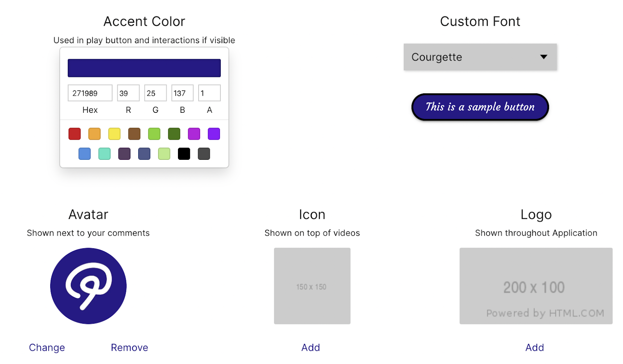
Task: Click the alpha A input field
Action: pyautogui.click(x=209, y=93)
